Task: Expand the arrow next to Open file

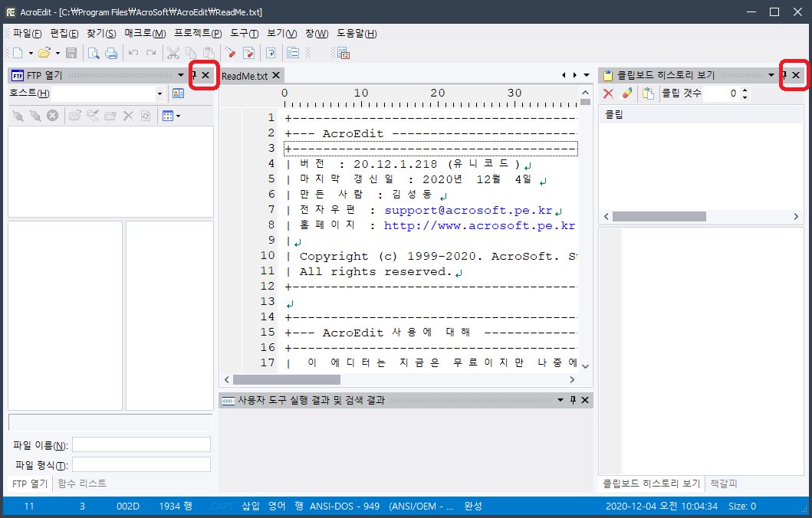Action: point(58,54)
